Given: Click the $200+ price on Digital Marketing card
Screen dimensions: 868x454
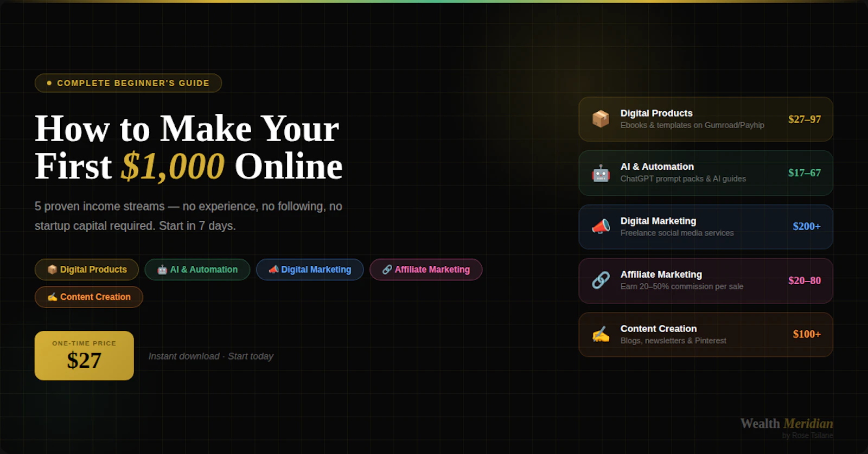Looking at the screenshot, I should pos(807,227).
